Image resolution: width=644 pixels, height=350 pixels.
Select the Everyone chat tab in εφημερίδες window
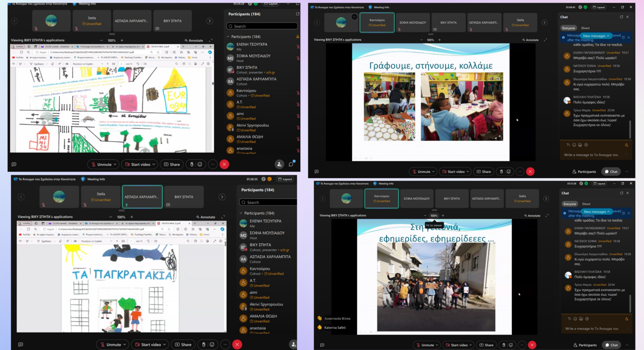pyautogui.click(x=569, y=204)
